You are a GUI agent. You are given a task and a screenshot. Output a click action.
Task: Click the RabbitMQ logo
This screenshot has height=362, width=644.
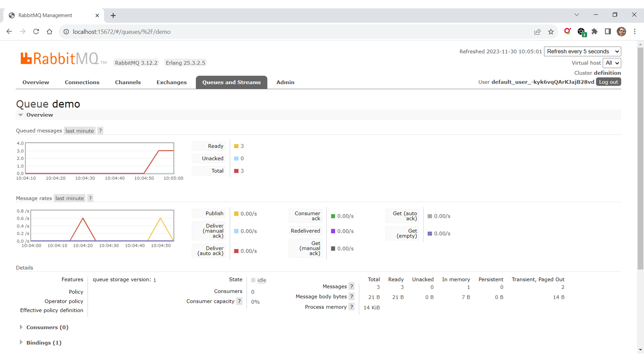[60, 59]
